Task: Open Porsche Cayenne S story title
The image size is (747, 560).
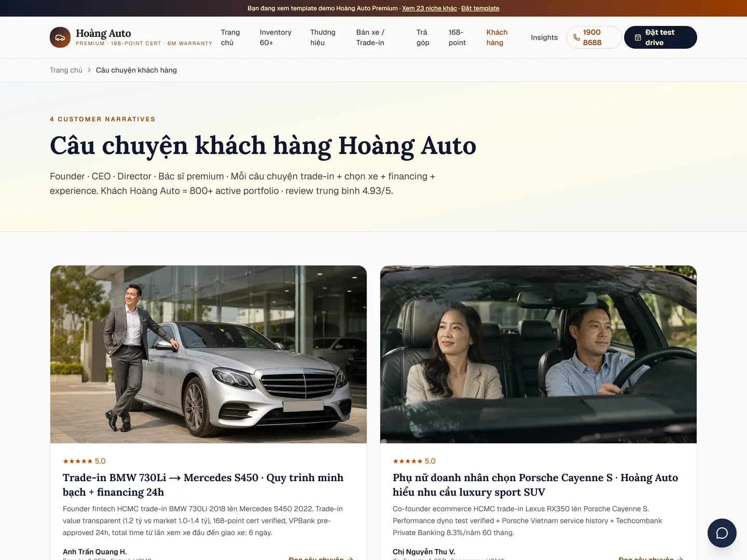Action: click(535, 485)
